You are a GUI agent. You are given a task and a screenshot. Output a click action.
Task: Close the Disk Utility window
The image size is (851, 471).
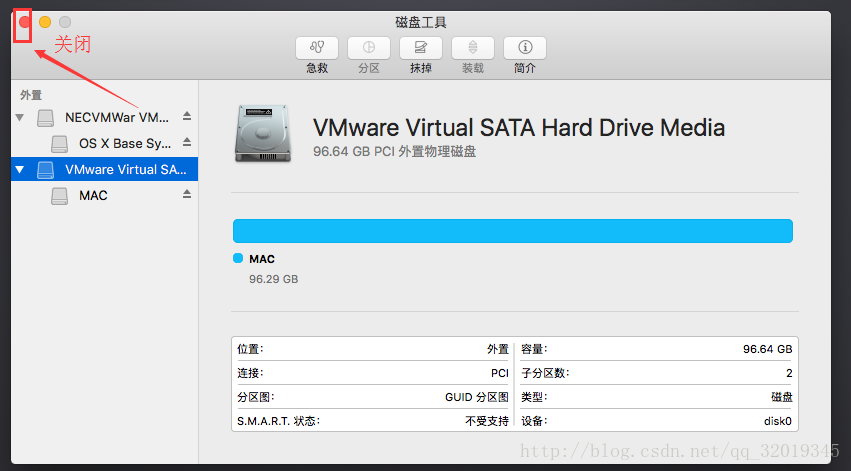[x=24, y=22]
